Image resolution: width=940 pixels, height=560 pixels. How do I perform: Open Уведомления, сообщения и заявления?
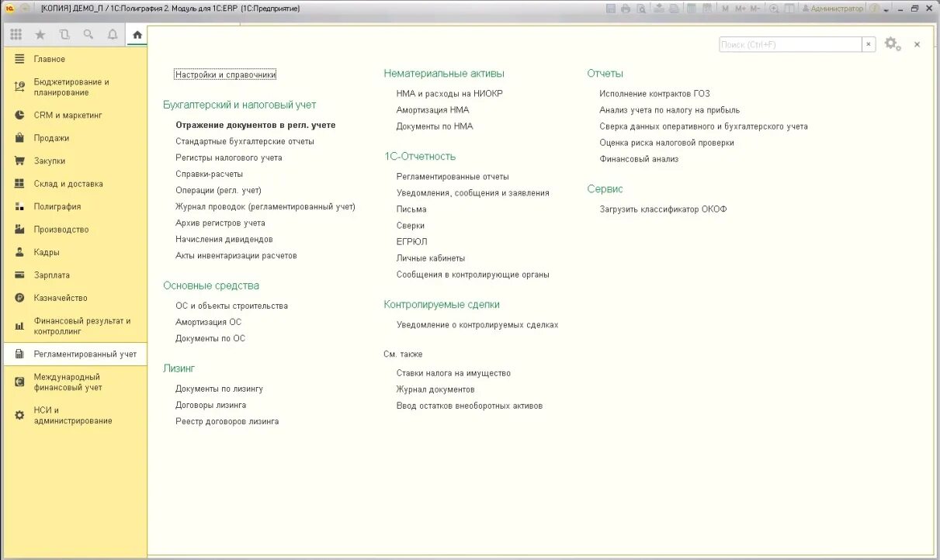pyautogui.click(x=473, y=192)
